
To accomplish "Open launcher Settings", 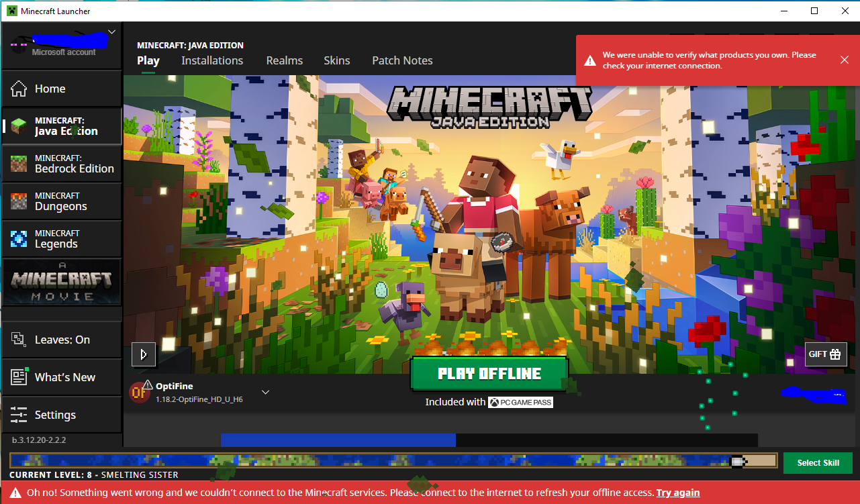I will point(62,415).
